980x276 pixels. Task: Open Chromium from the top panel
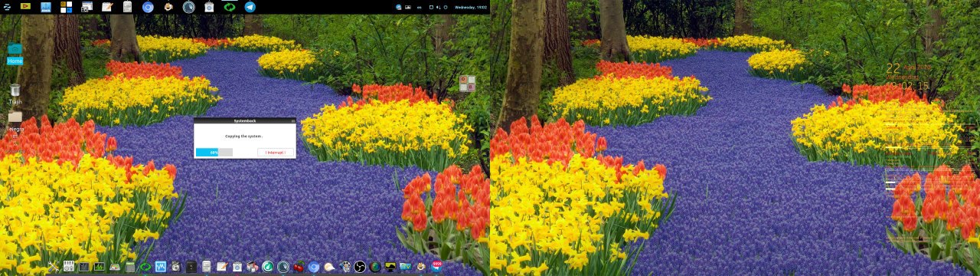coord(148,7)
